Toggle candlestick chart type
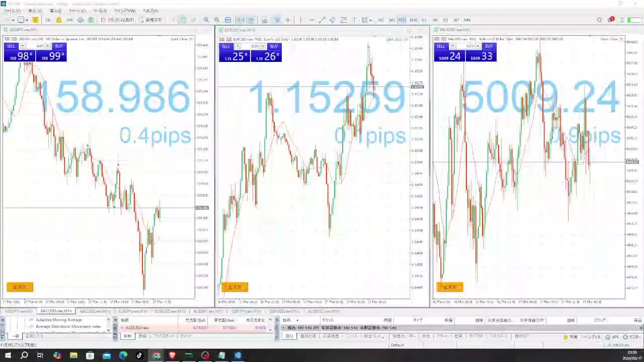This screenshot has height=362, width=644. pyautogui.click(x=183, y=20)
